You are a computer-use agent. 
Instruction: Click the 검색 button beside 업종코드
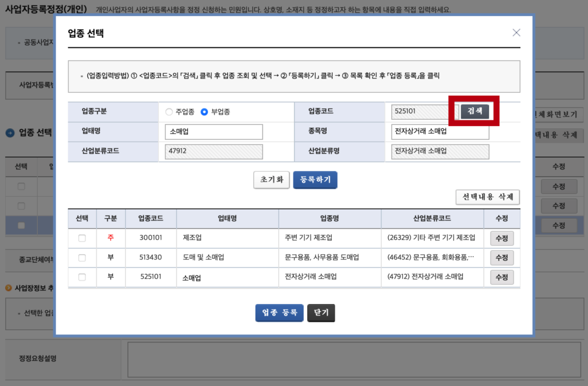point(474,111)
